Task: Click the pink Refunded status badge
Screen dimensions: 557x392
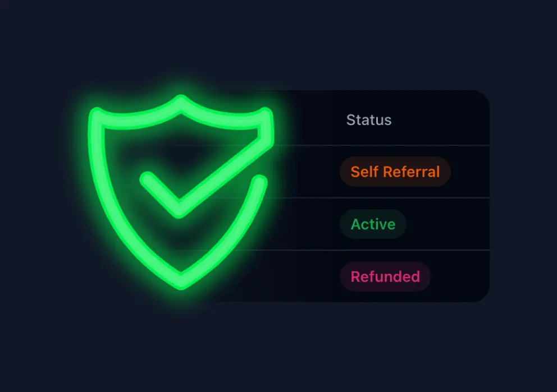Action: pyautogui.click(x=385, y=276)
